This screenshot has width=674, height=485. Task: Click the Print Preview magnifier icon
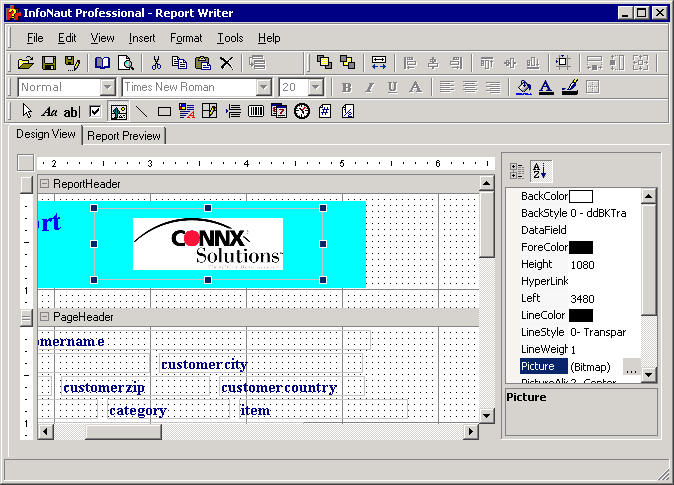click(x=126, y=63)
